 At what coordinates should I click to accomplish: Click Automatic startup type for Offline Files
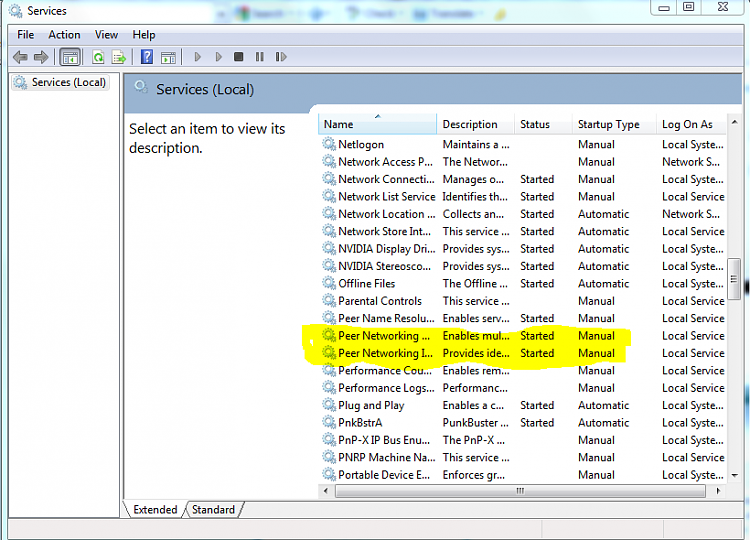603,284
